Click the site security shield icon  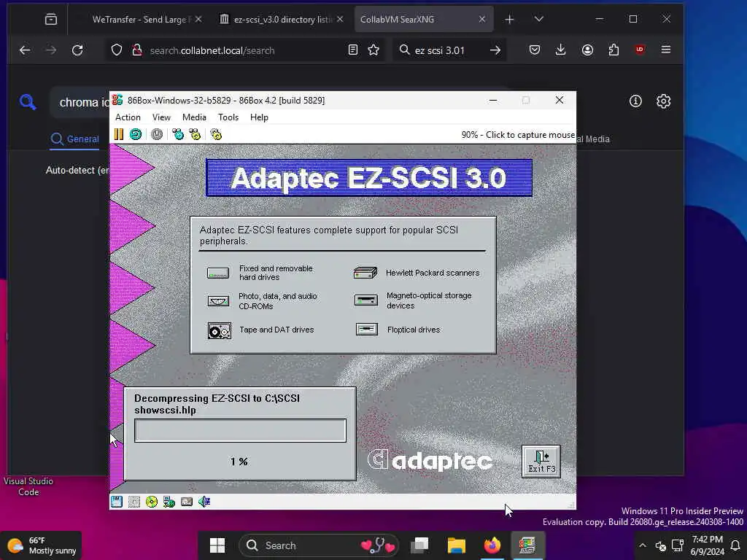pos(117,50)
